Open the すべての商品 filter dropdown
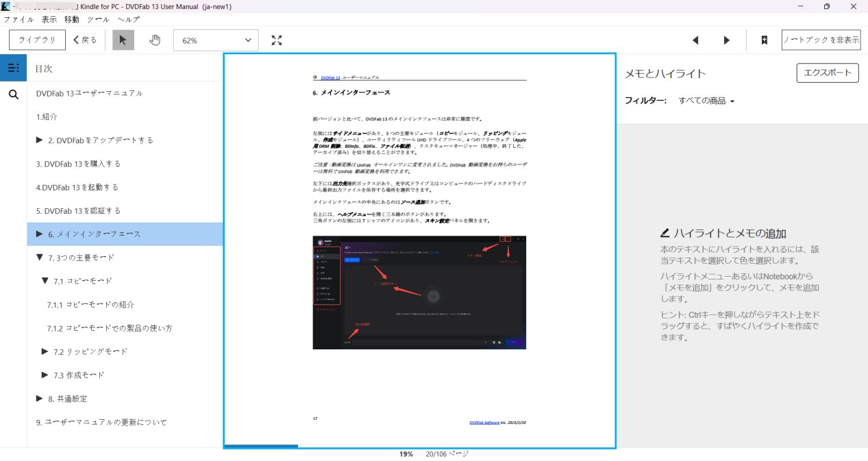 tap(706, 101)
